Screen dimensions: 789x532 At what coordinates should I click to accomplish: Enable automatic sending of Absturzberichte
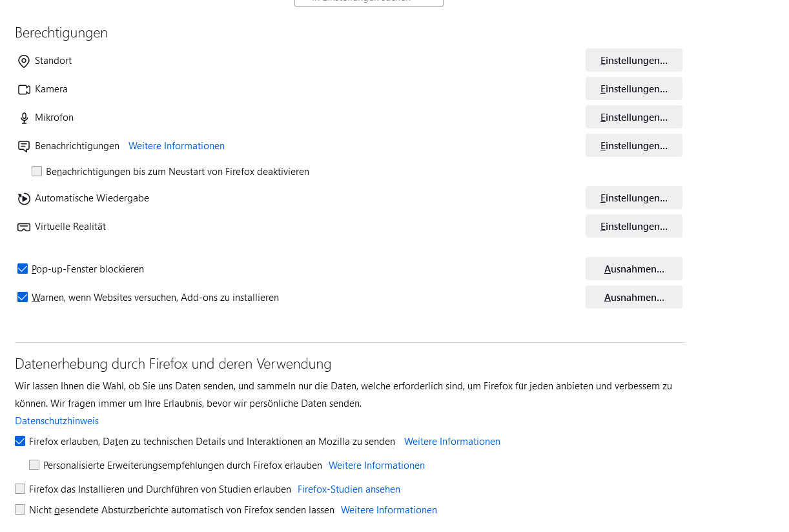point(20,509)
